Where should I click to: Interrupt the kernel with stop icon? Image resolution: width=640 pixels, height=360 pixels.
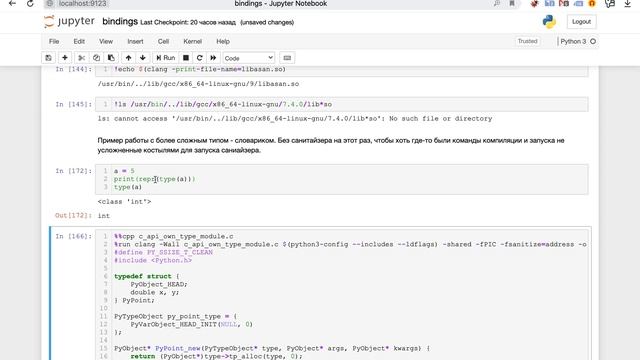(x=186, y=58)
